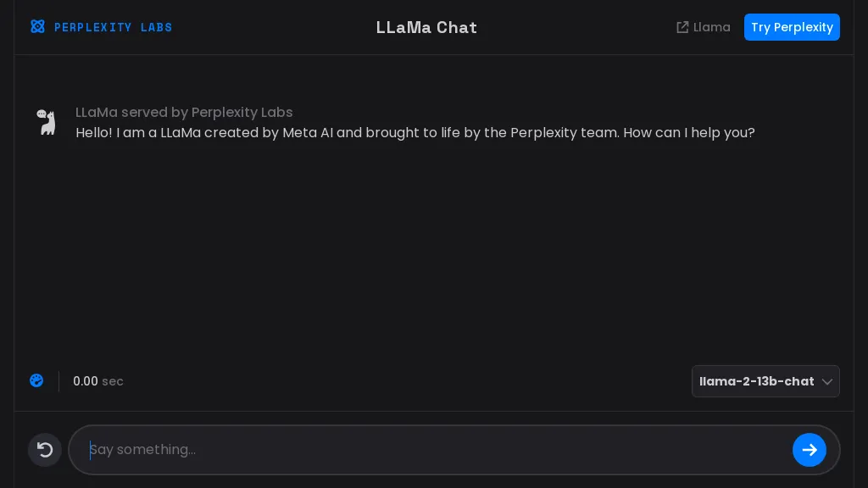The height and width of the screenshot is (488, 868).
Task: Open the Llama link in the header
Action: [711, 27]
